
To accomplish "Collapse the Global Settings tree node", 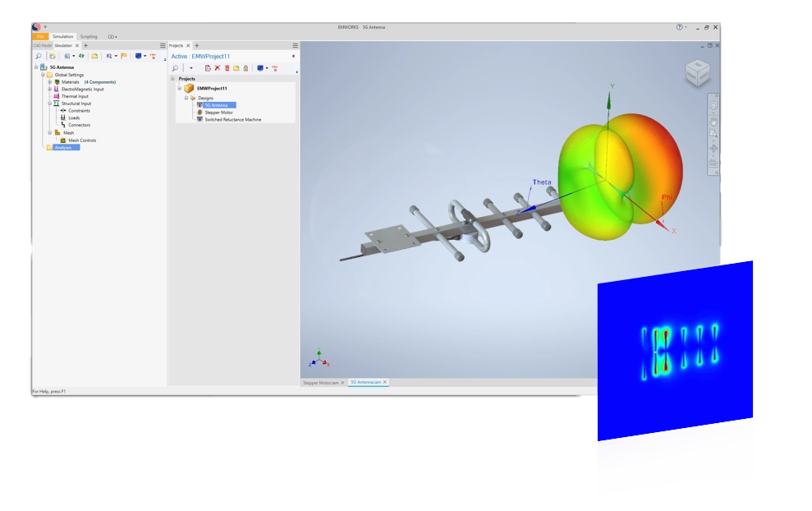I will 43,75.
